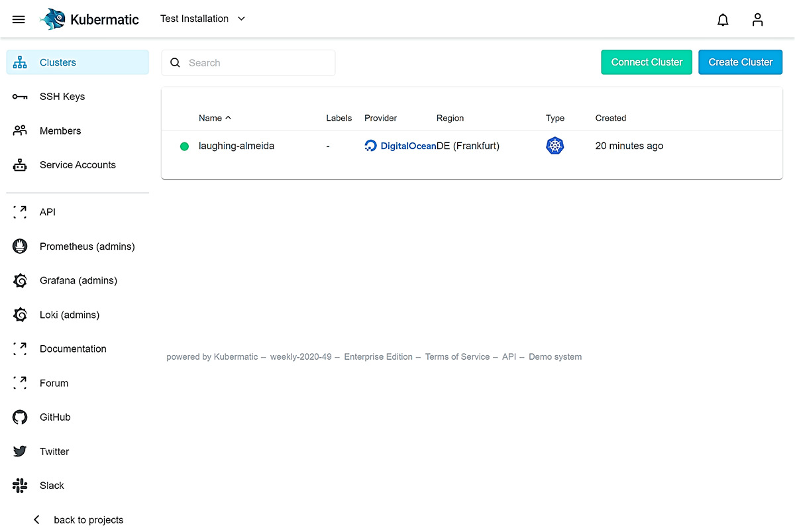The width and height of the screenshot is (795, 532).
Task: Click the green cluster health indicator
Action: (184, 146)
